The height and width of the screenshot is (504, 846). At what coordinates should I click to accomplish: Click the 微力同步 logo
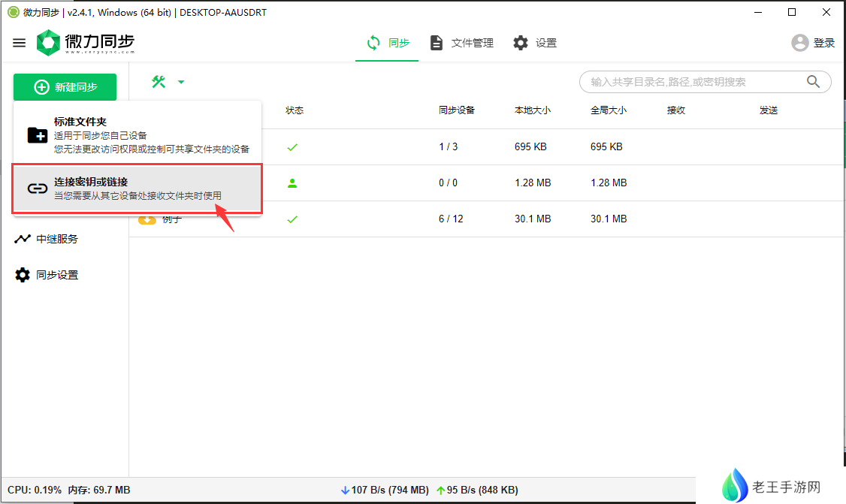tap(86, 43)
